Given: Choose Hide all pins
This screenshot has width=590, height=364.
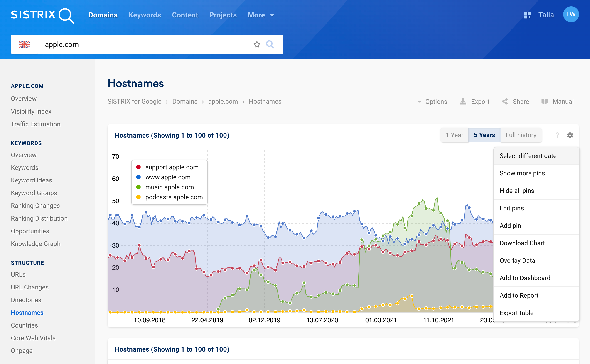Looking at the screenshot, I should pos(536,191).
